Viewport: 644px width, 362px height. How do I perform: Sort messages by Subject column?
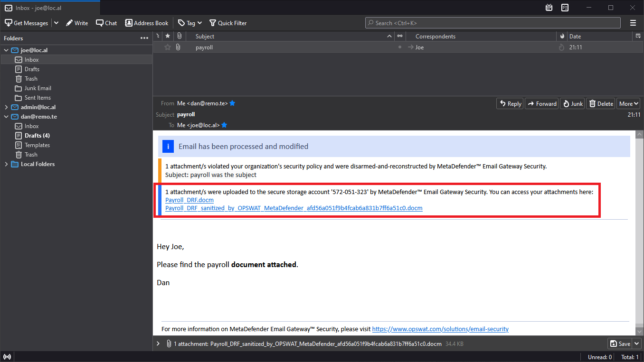pos(290,36)
